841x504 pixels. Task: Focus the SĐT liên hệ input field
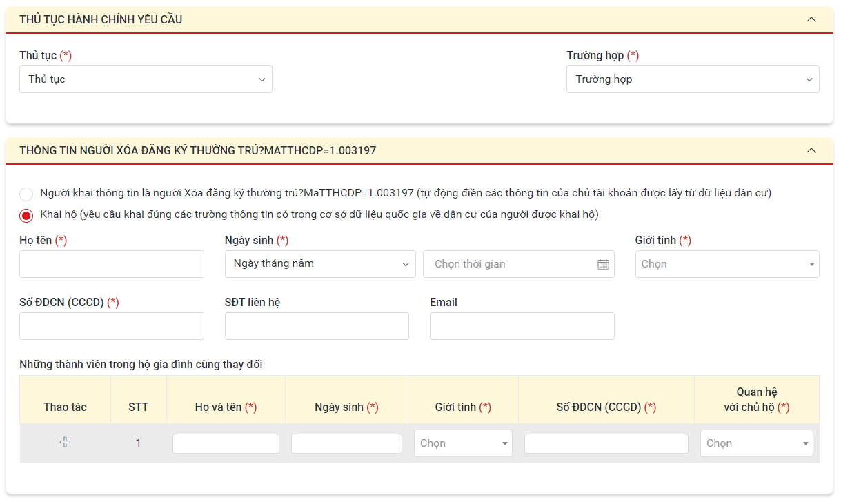pos(317,326)
